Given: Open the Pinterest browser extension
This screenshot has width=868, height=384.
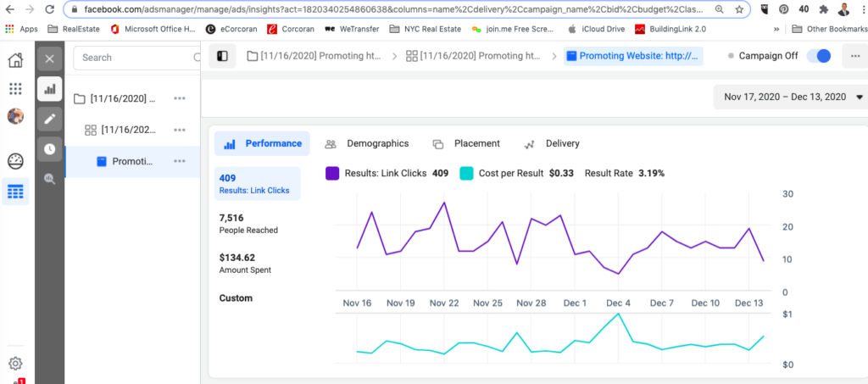Looking at the screenshot, I should [784, 9].
